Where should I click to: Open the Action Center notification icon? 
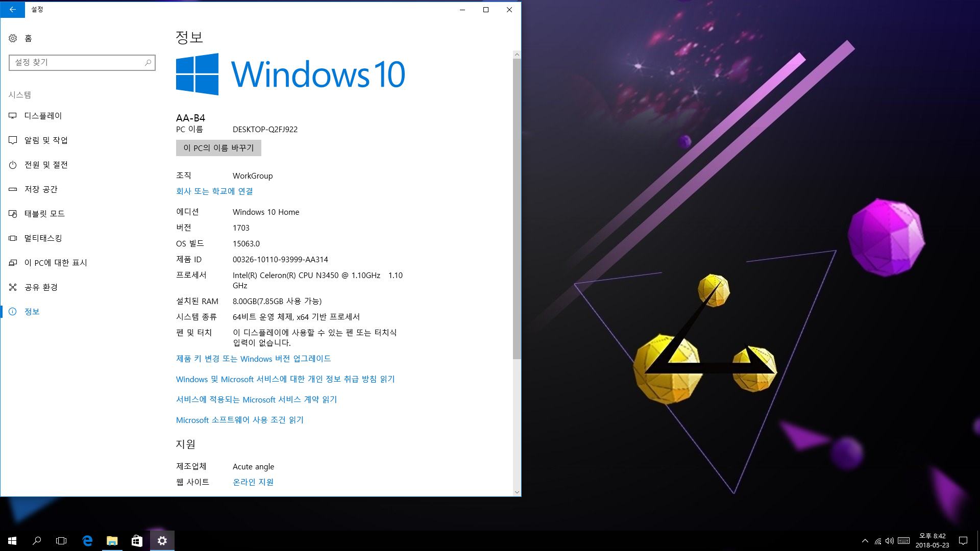[x=963, y=541]
